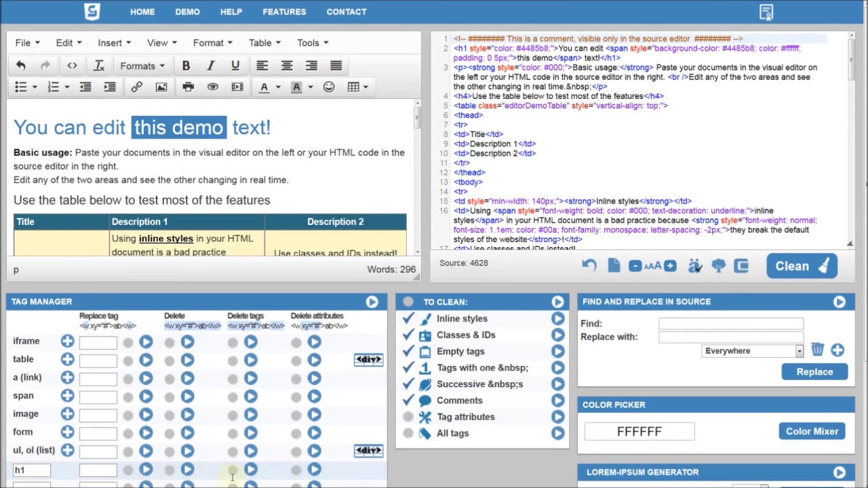The height and width of the screenshot is (488, 868).
Task: Open the View menu
Action: (x=162, y=43)
